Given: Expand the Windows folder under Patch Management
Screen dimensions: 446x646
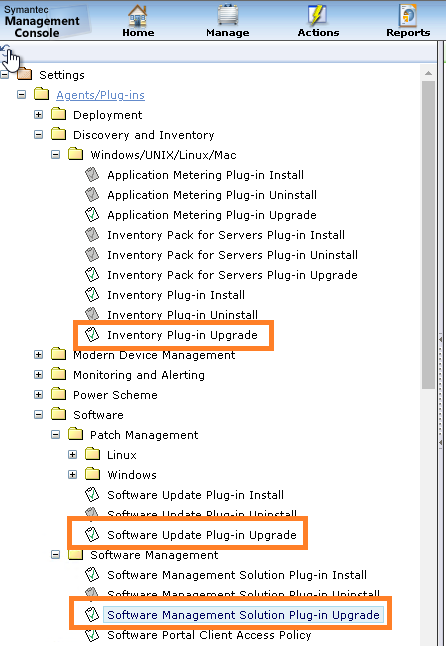Looking at the screenshot, I should (x=72, y=475).
